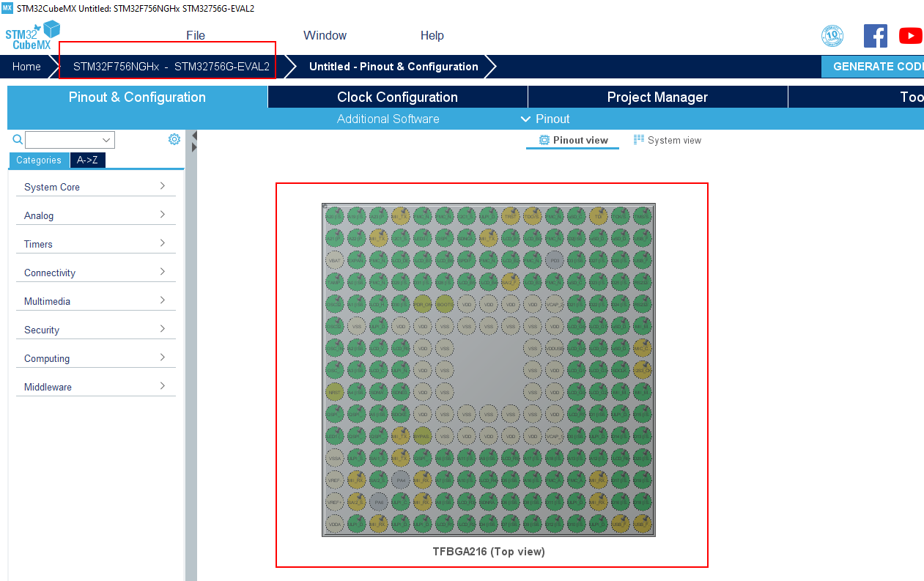Open the Facebook icon link
Screen dimensions: 924x581
coord(875,36)
